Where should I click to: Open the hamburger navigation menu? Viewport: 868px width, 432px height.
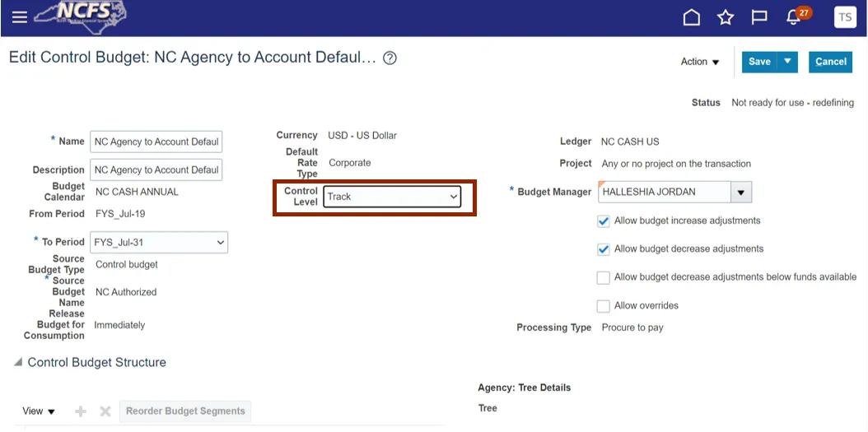19,17
